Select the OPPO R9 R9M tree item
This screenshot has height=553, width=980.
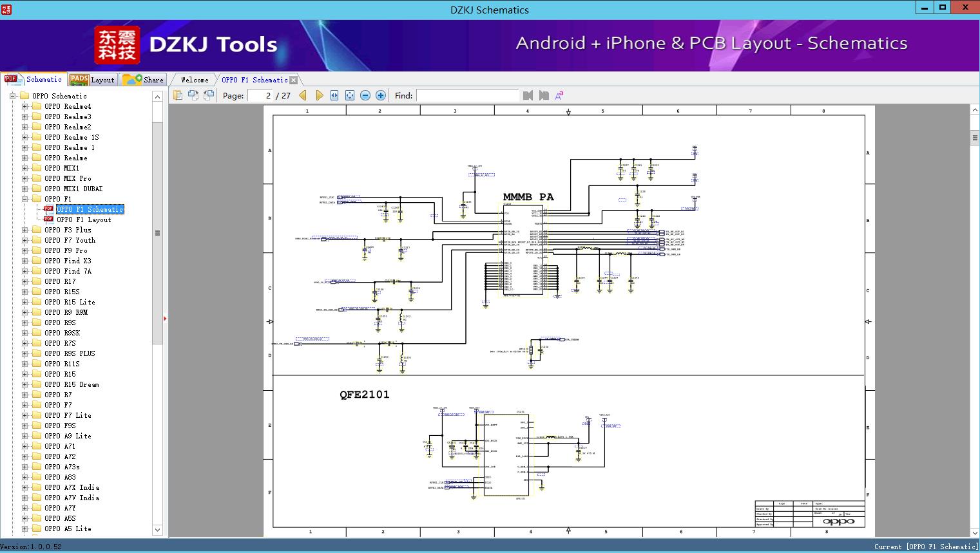click(x=66, y=312)
